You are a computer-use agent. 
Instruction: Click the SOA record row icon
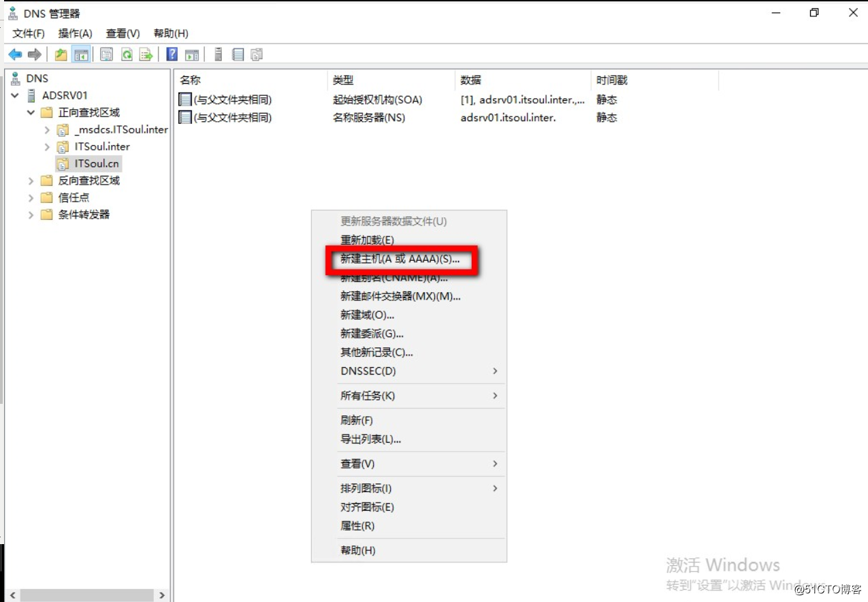click(x=185, y=99)
